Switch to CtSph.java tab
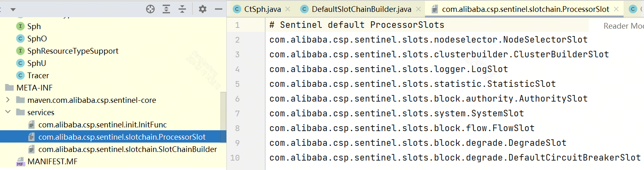This screenshot has width=644, height=170. [262, 9]
